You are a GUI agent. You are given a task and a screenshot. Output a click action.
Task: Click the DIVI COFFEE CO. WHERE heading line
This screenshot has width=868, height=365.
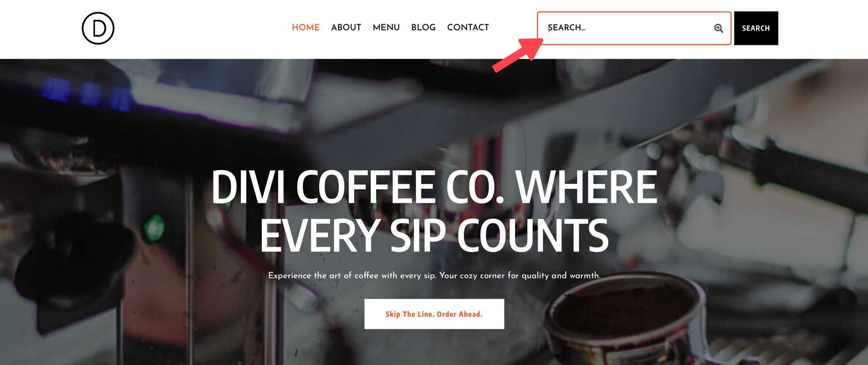pyautogui.click(x=434, y=187)
